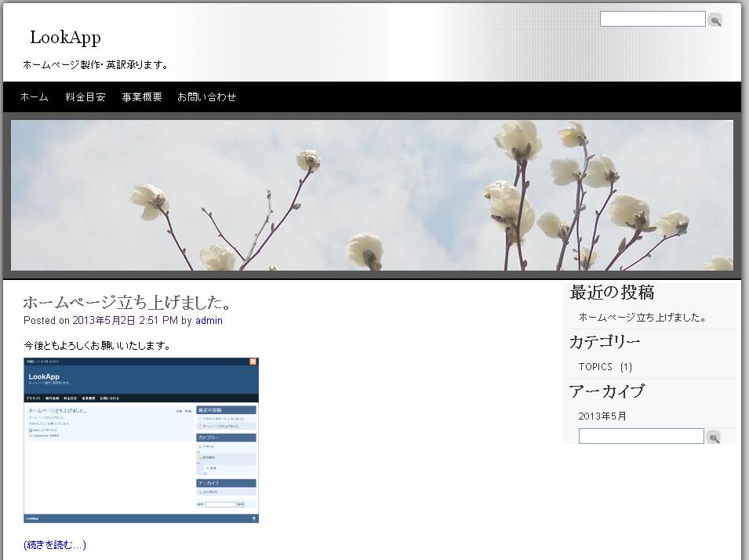
Task: Click the site screenshot thumbnail in the post
Action: (x=141, y=440)
